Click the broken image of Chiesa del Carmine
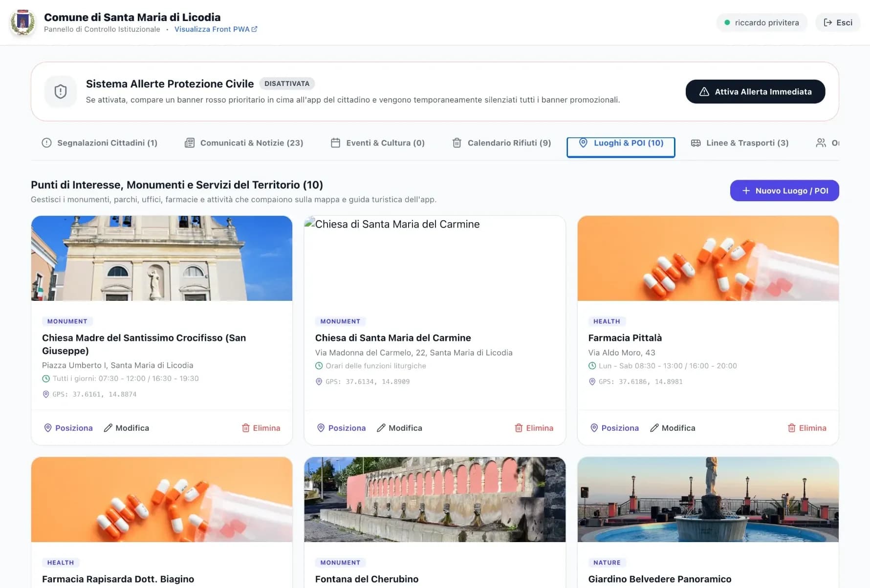This screenshot has width=870, height=588. point(435,258)
